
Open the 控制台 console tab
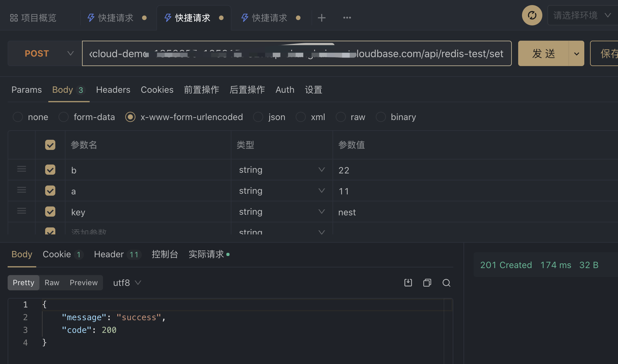(165, 254)
